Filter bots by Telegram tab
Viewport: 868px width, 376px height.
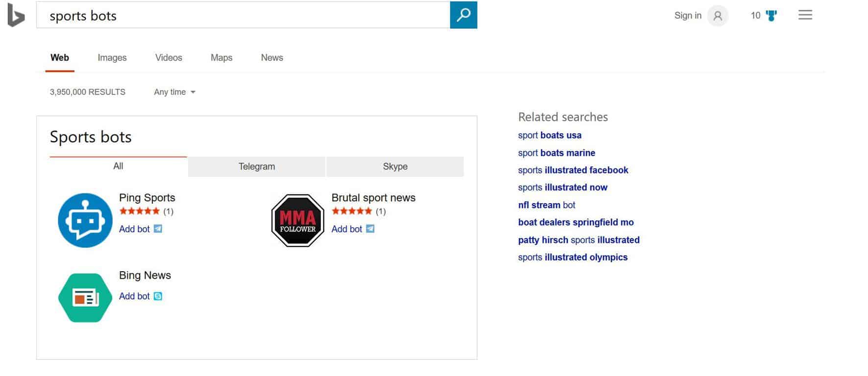(257, 166)
